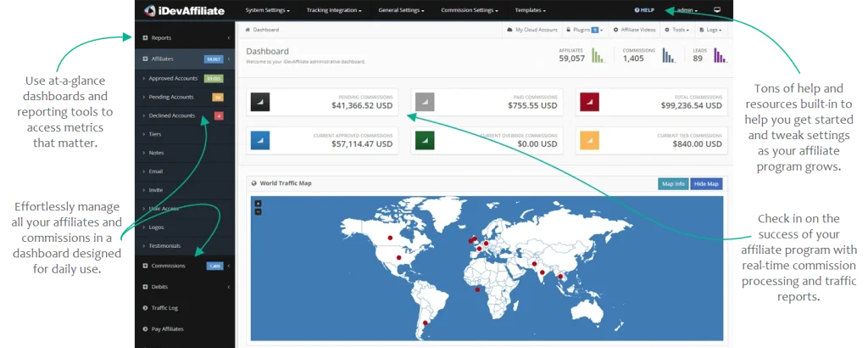Screen dimensions: 868x348
Task: Collapse the Affiliates sidebar section
Action: (186, 59)
